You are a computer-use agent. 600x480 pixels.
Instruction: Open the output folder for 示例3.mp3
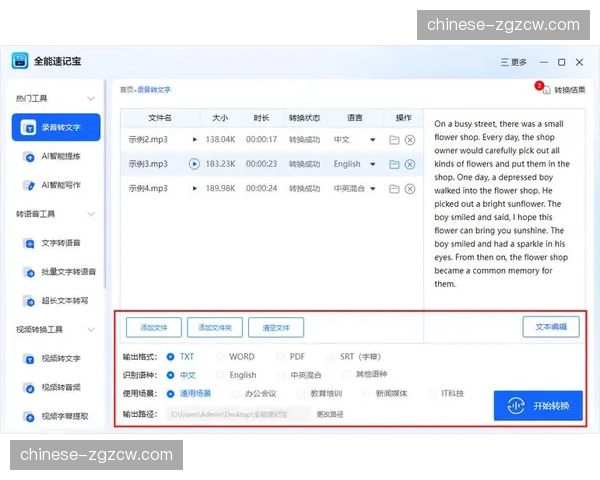point(394,165)
